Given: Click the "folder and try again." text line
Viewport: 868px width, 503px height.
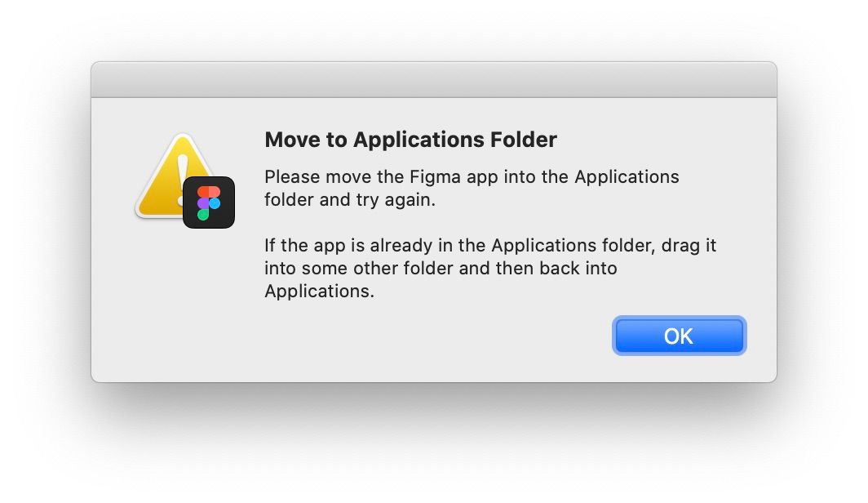Looking at the screenshot, I should (350, 199).
